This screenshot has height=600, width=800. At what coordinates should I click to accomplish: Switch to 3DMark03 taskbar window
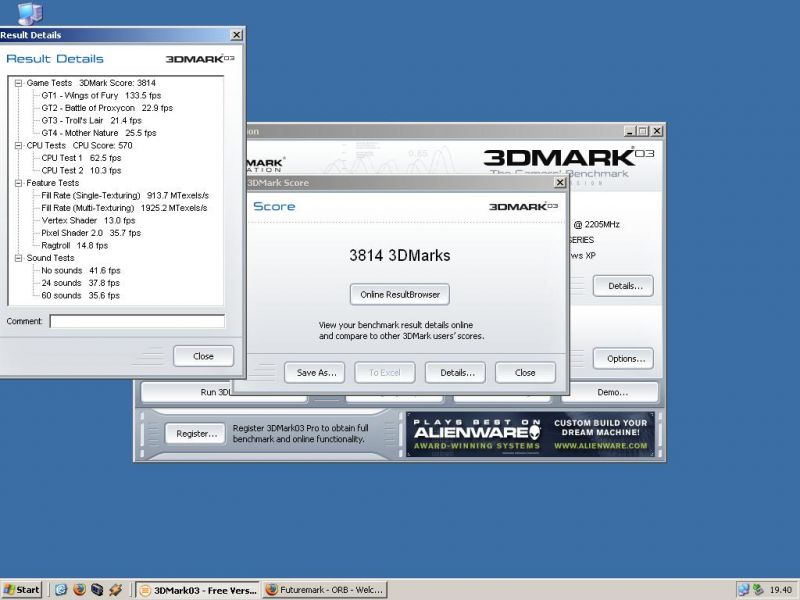(198, 590)
